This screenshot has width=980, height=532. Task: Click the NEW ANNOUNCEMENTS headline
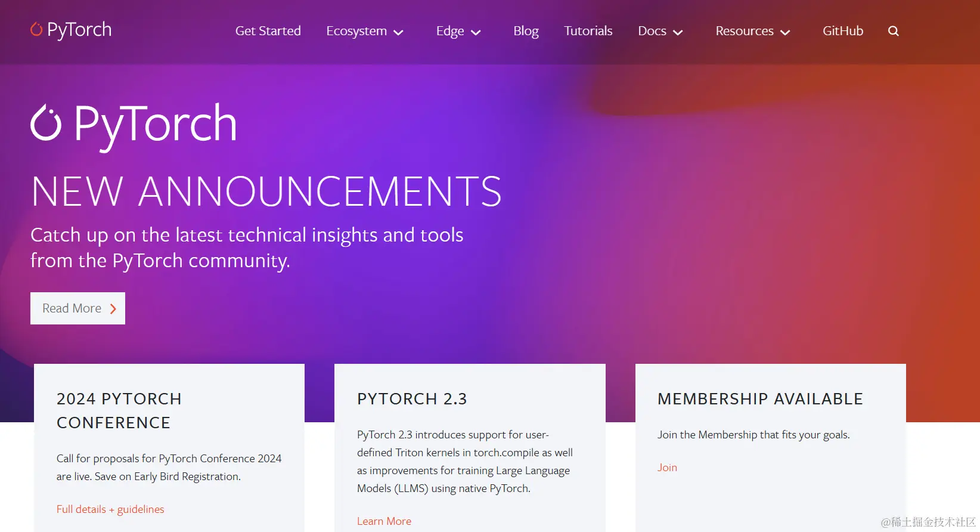[266, 191]
